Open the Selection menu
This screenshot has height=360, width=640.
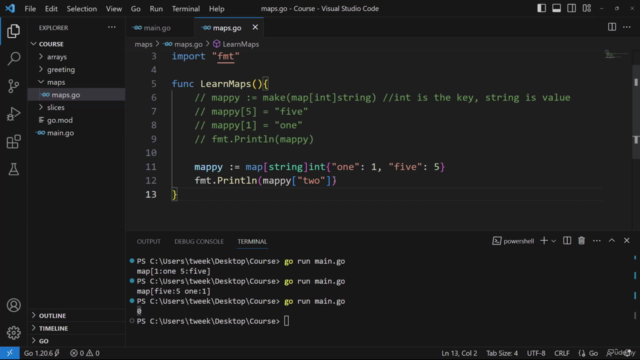tap(82, 9)
